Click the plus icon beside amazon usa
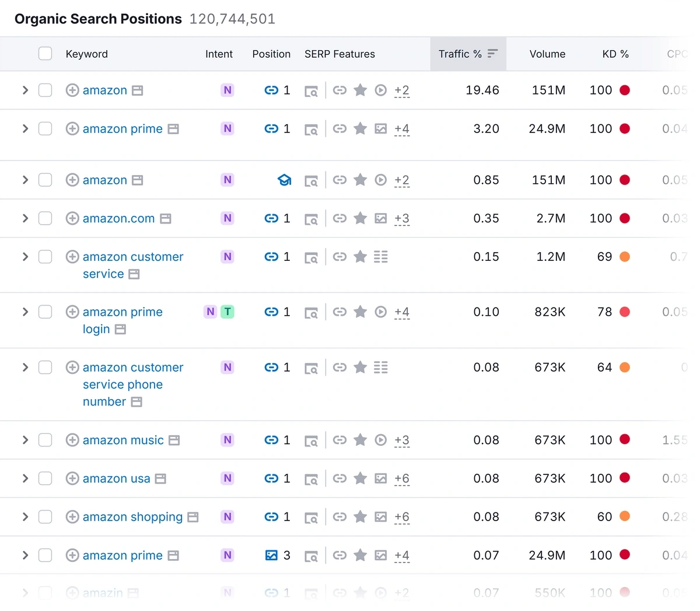The image size is (700, 611). tap(72, 479)
